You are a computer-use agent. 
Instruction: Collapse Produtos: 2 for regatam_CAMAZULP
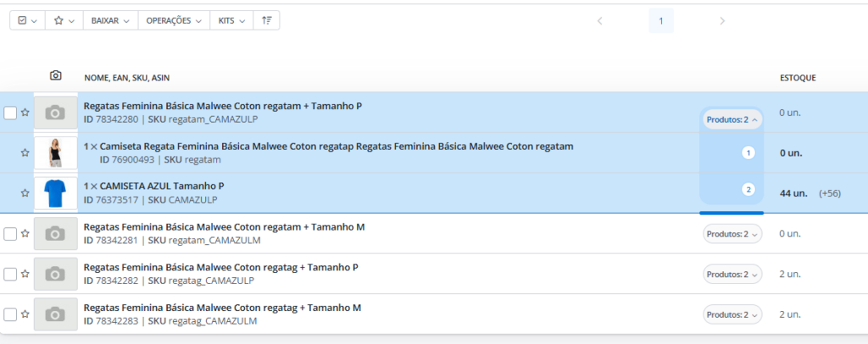(732, 120)
